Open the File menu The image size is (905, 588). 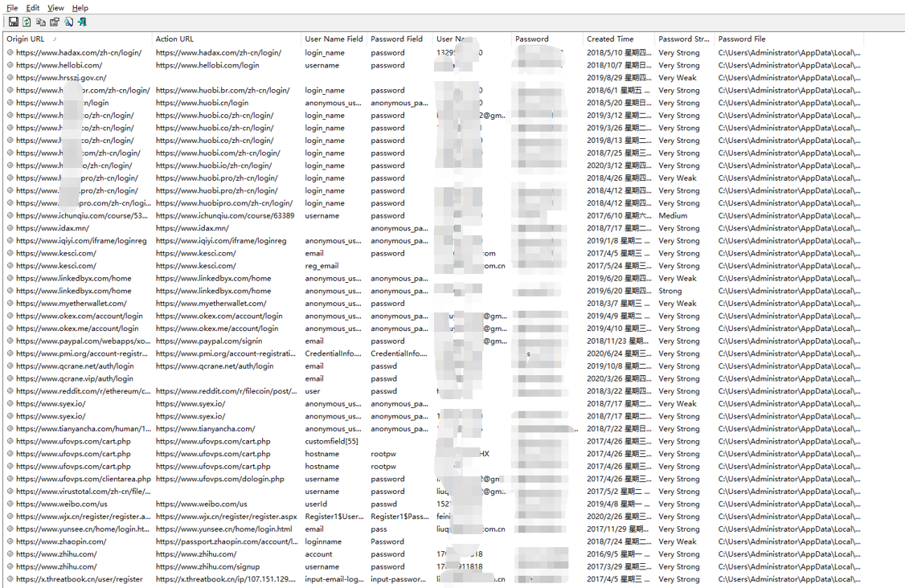[x=12, y=7]
